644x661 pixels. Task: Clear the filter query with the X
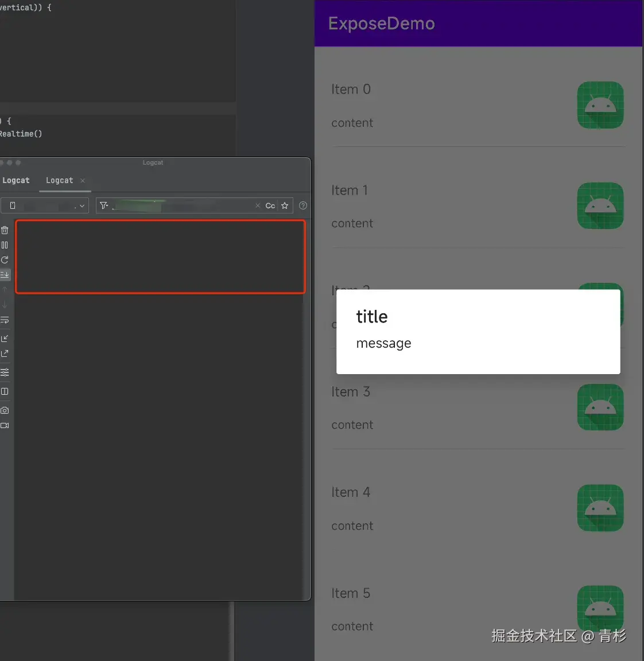click(x=258, y=205)
